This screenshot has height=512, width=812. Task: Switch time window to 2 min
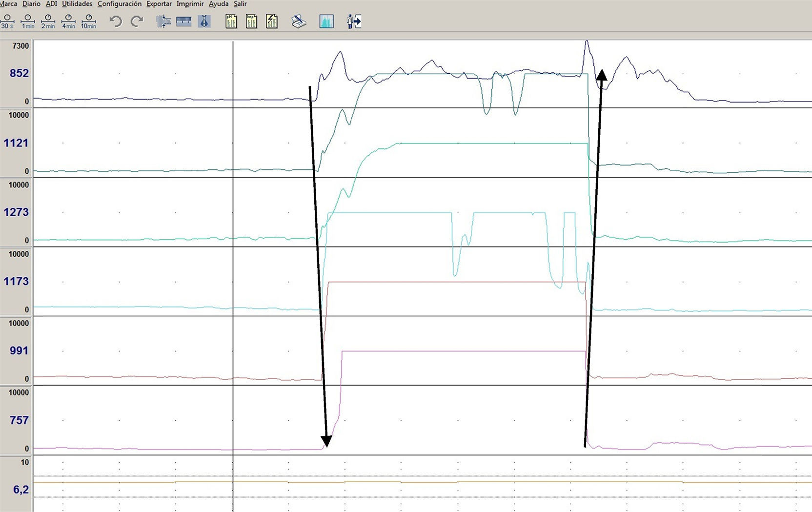coord(48,21)
